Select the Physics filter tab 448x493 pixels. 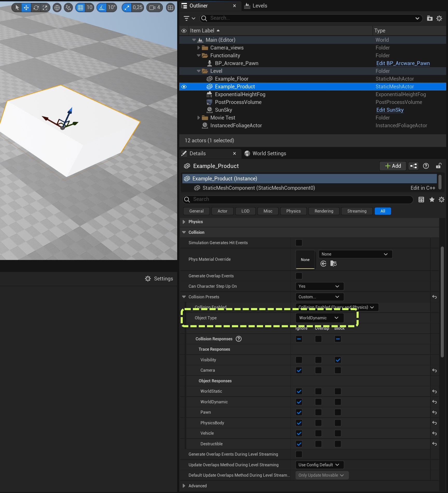tap(293, 211)
